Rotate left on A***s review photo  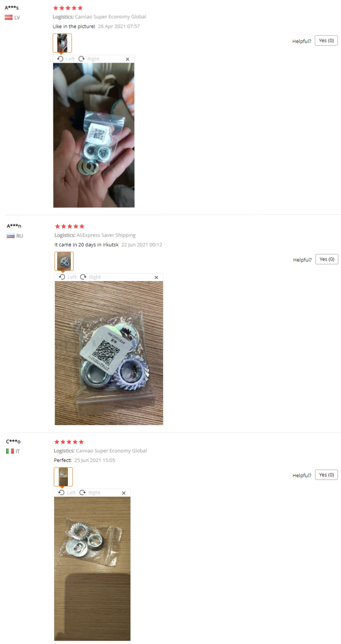66,59
